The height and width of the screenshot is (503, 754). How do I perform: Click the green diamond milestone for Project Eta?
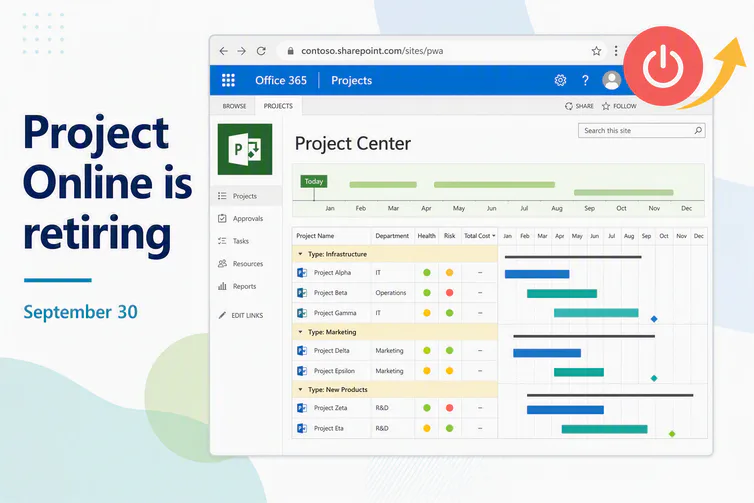coord(672,434)
